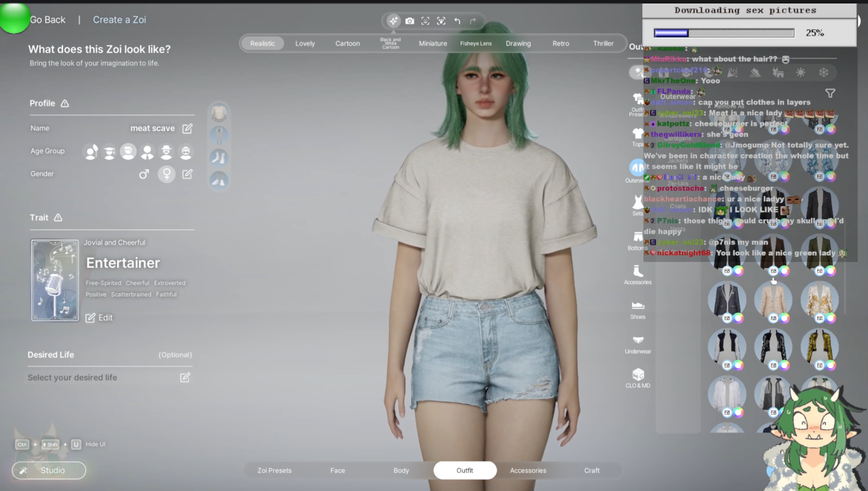Select the male gender symbol
The image size is (868, 491).
coord(144,174)
